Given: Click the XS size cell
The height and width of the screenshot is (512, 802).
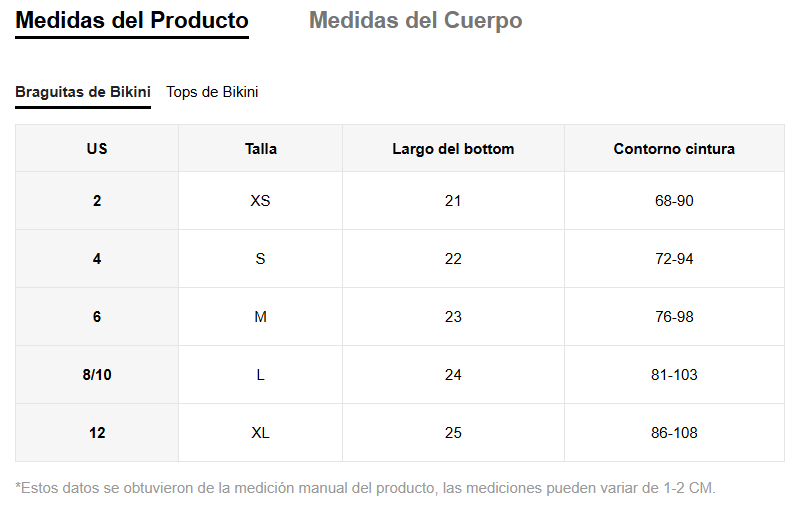Looking at the screenshot, I should tap(260, 201).
